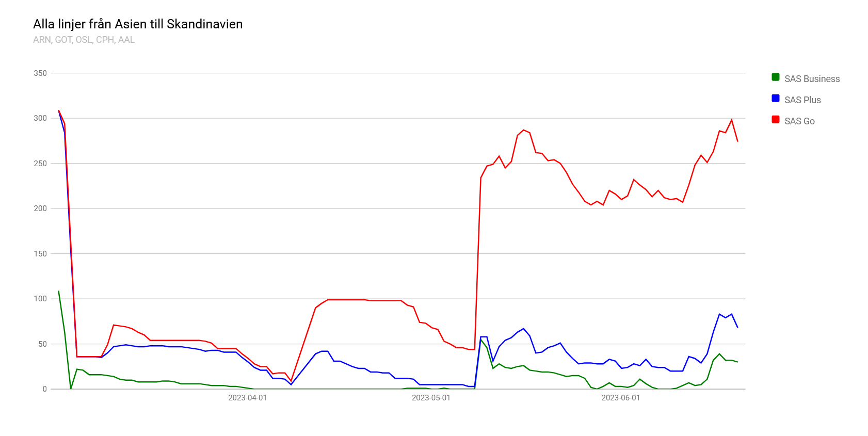The image size is (868, 436).
Task: Click the subtitle listing ARN, GOT, OSL, CPH, AAL
Action: pos(84,40)
